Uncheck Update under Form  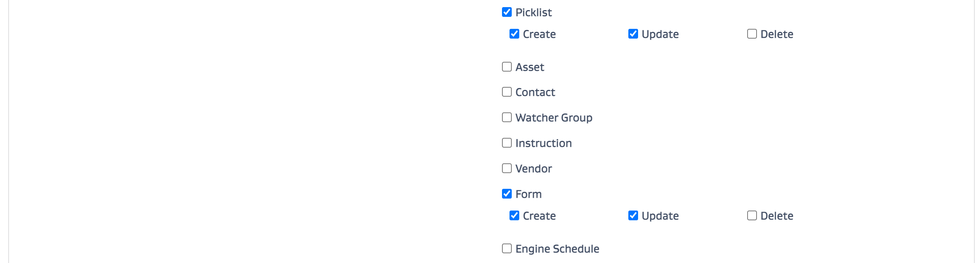point(633,215)
